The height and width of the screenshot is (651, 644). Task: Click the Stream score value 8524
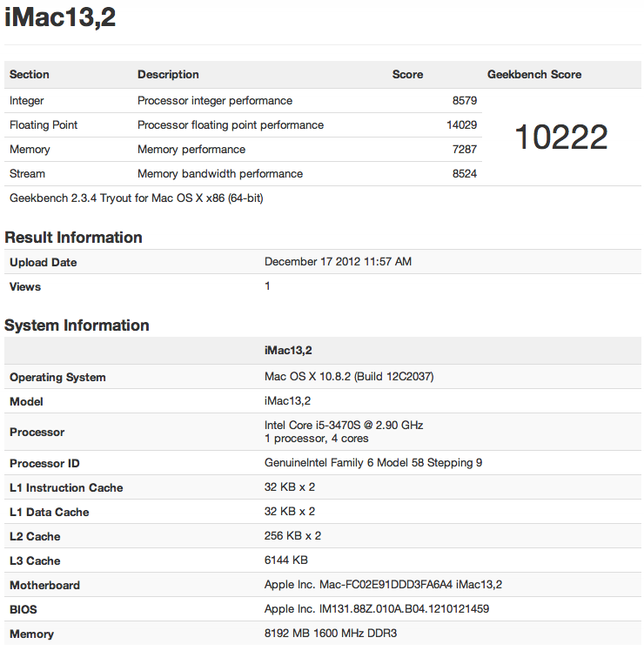[465, 173]
